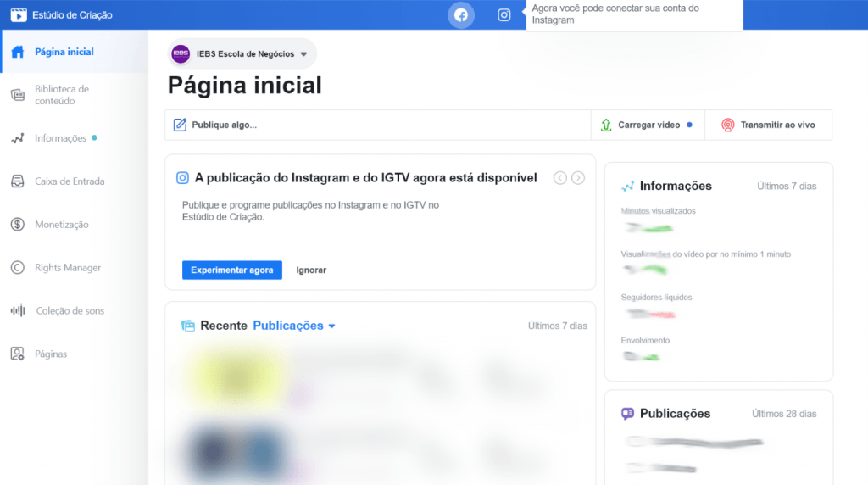Switch to the Facebook platform icon
This screenshot has height=485, width=868.
(x=461, y=15)
